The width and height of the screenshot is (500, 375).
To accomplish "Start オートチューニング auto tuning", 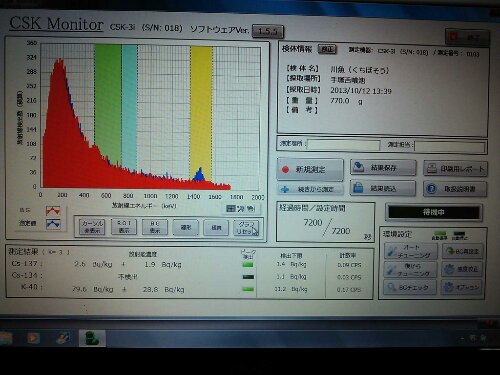I will click(x=410, y=251).
